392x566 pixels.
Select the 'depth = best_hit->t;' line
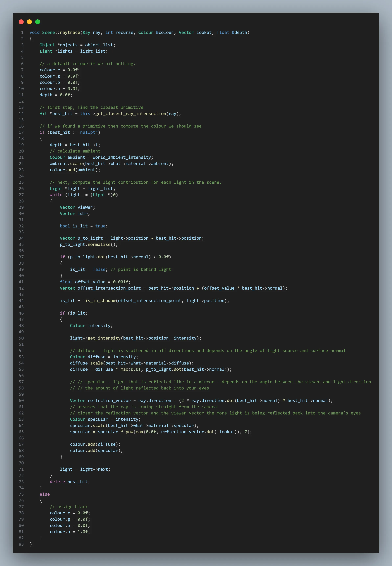click(x=75, y=145)
